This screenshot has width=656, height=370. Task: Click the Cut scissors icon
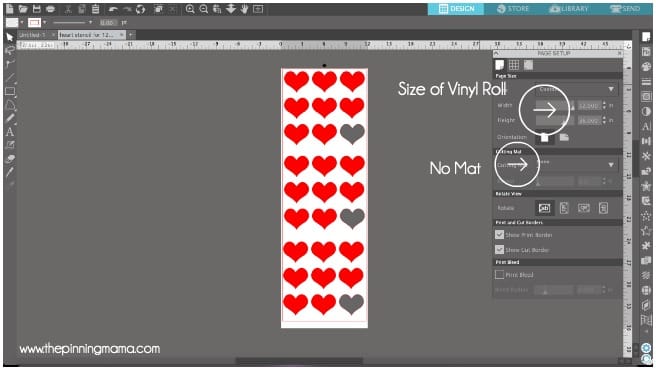[x=68, y=9]
